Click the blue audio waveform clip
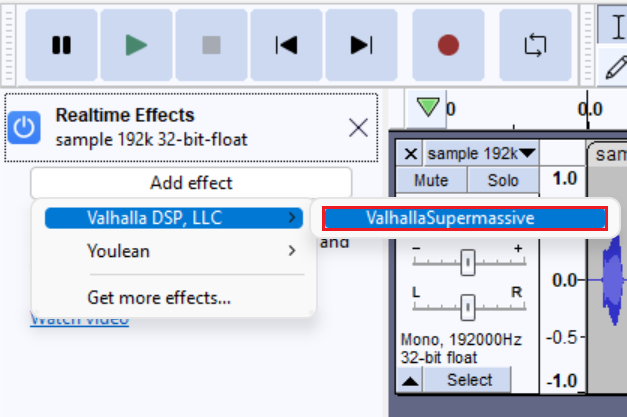627x417 pixels. coord(615,280)
